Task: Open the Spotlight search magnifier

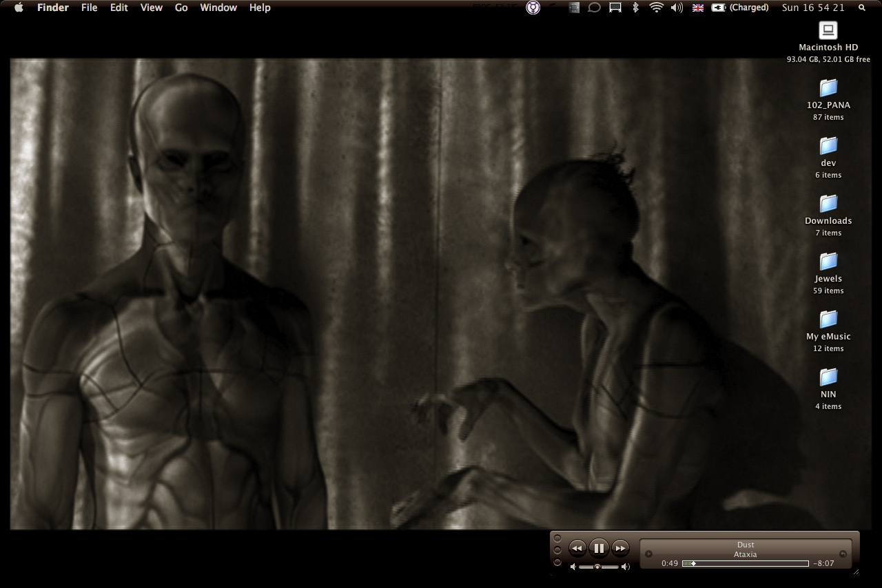Action: point(862,8)
